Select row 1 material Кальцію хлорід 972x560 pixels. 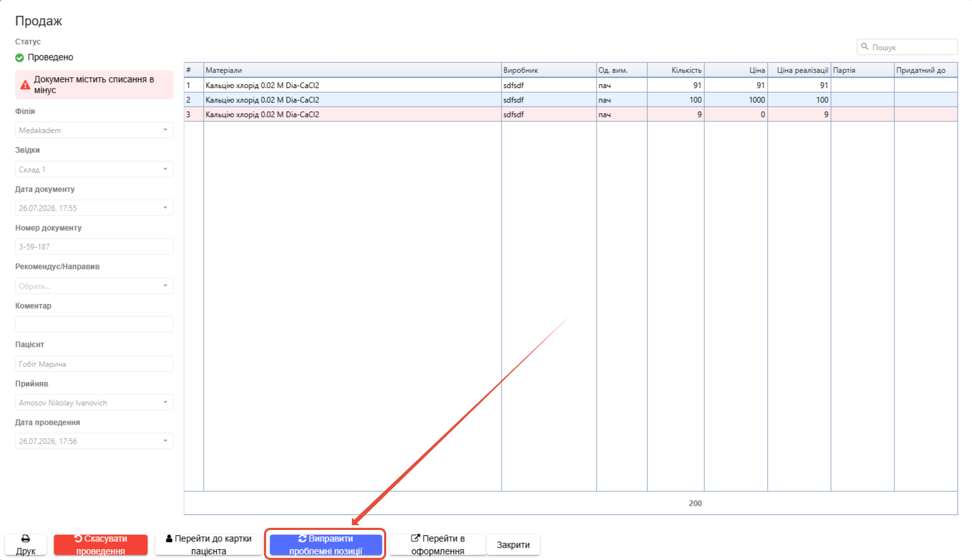click(x=352, y=85)
